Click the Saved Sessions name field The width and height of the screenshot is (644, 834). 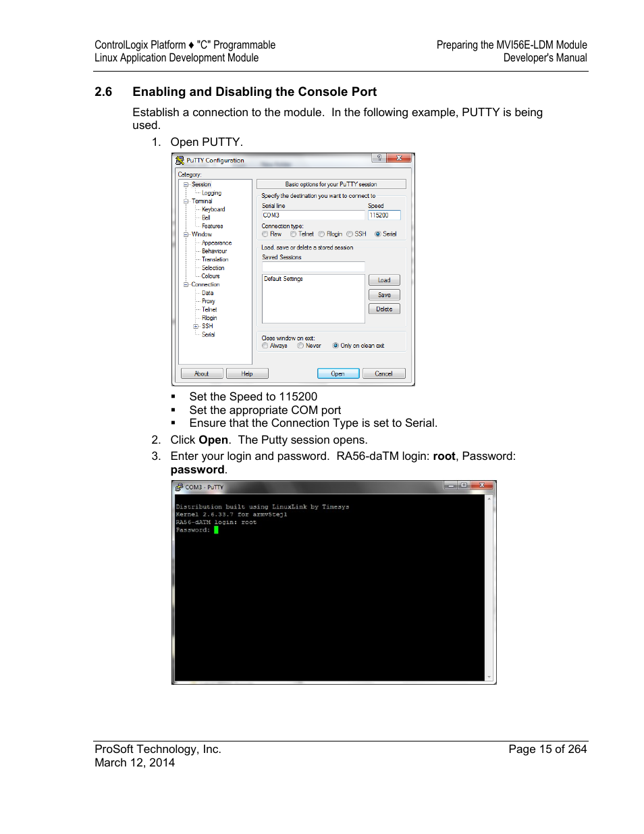coord(313,267)
